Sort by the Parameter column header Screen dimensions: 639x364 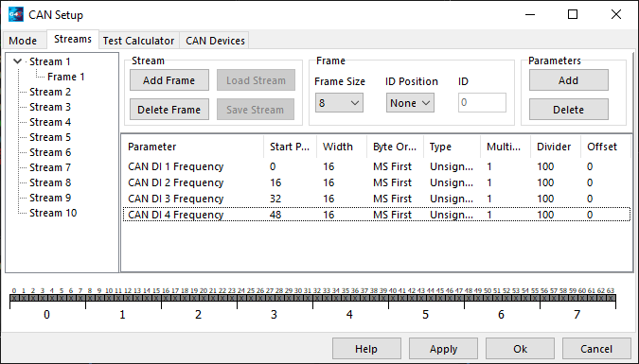tap(192, 147)
